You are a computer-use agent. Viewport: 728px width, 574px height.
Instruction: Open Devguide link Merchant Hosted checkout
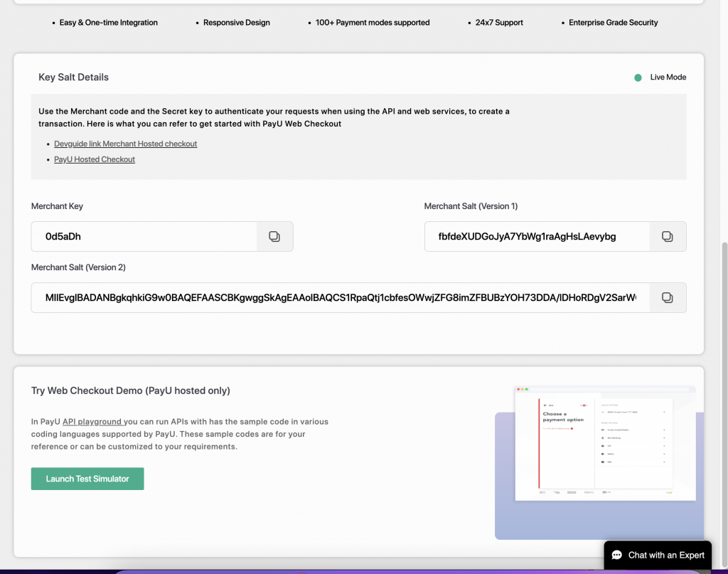tap(125, 144)
